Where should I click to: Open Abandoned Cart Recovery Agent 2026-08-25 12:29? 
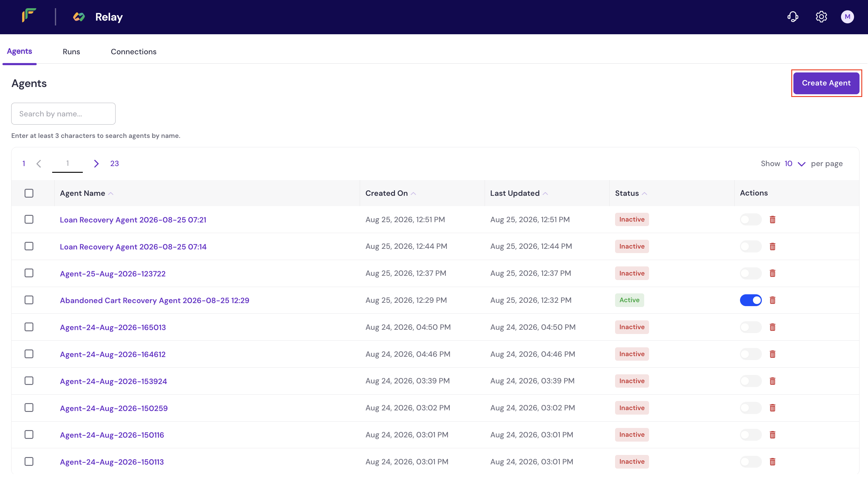pyautogui.click(x=154, y=300)
